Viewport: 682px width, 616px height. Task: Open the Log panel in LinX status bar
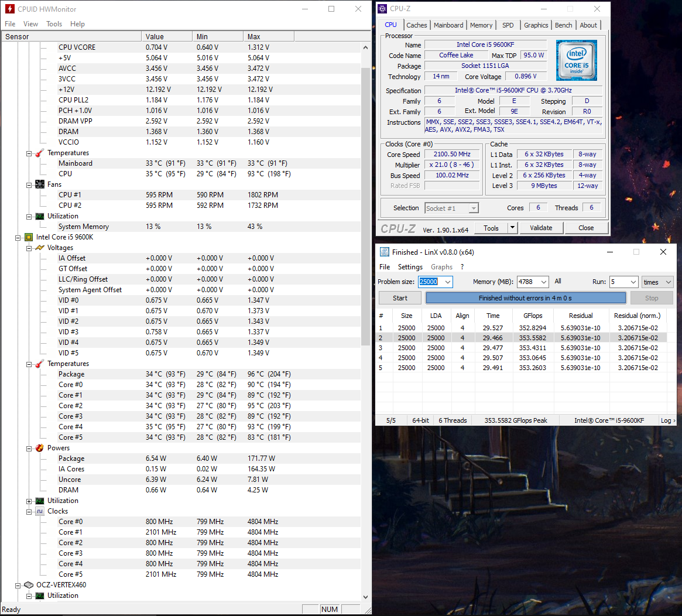click(x=667, y=420)
